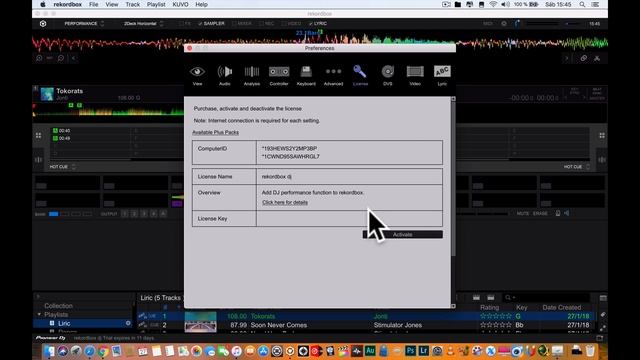Open the left deck HOT CUE dropdown
This screenshot has height=360, width=640.
(x=63, y=167)
